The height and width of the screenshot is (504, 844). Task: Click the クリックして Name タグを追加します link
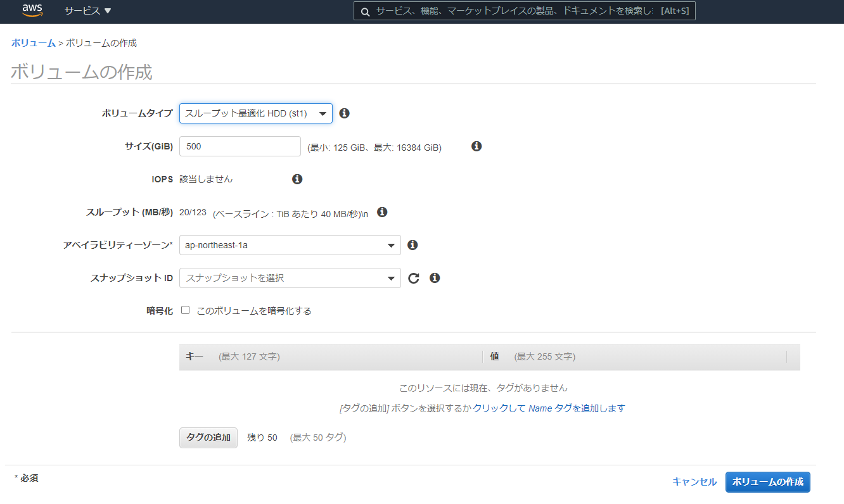pyautogui.click(x=549, y=408)
